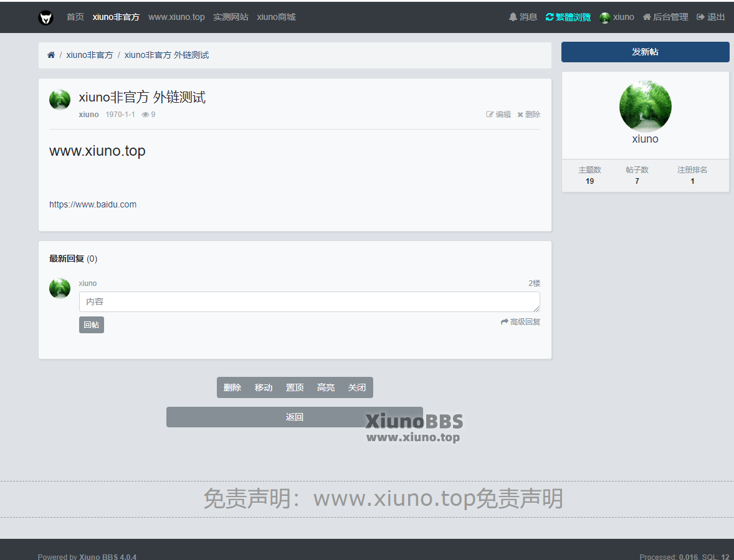Screen dimensions: 734x560
Task: Click the 主题数 19 stat
Action: pos(589,176)
